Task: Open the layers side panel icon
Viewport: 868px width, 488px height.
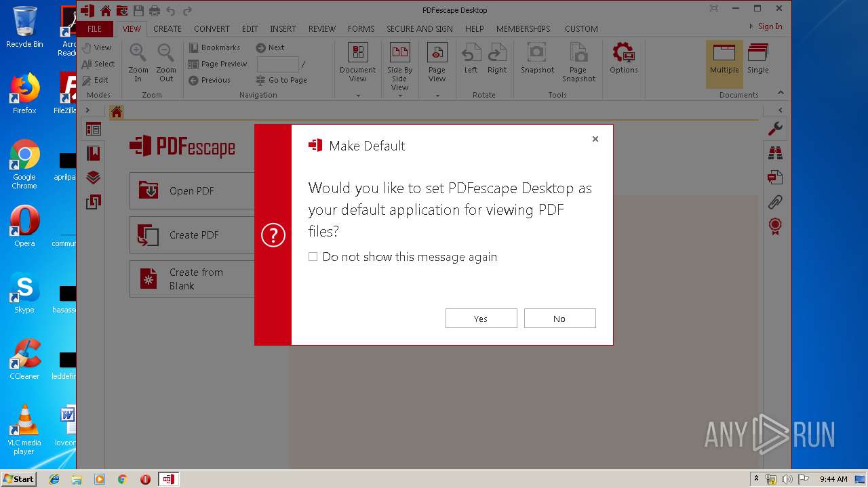Action: pyautogui.click(x=94, y=178)
